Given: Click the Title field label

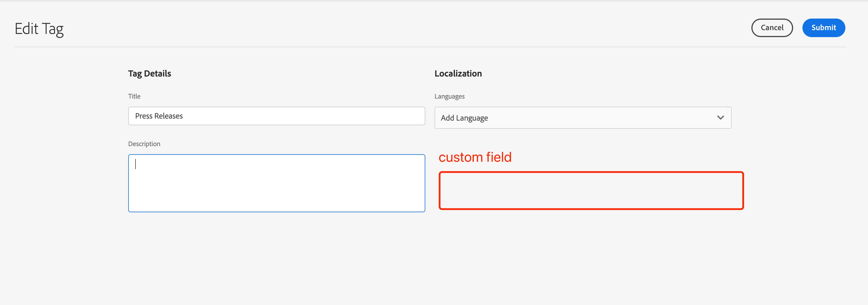Looking at the screenshot, I should pos(134,96).
